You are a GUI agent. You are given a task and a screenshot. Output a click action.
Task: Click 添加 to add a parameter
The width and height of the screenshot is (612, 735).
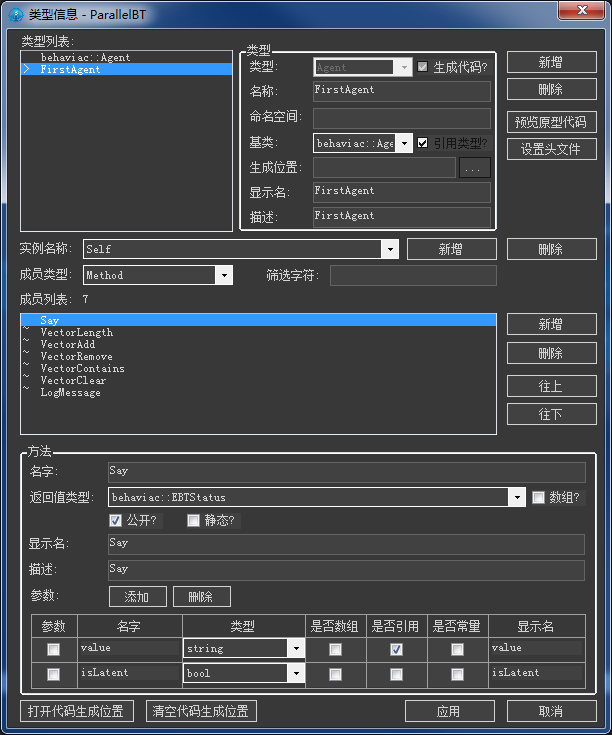pyautogui.click(x=137, y=597)
